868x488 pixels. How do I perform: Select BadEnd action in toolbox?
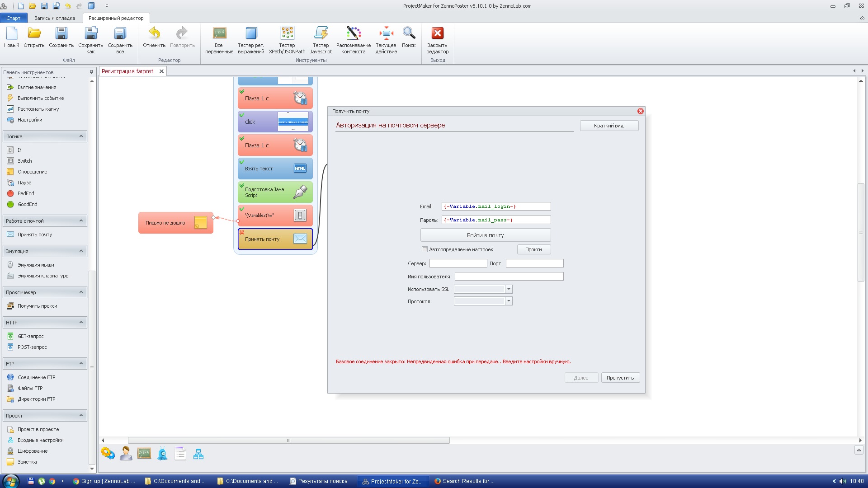click(26, 193)
